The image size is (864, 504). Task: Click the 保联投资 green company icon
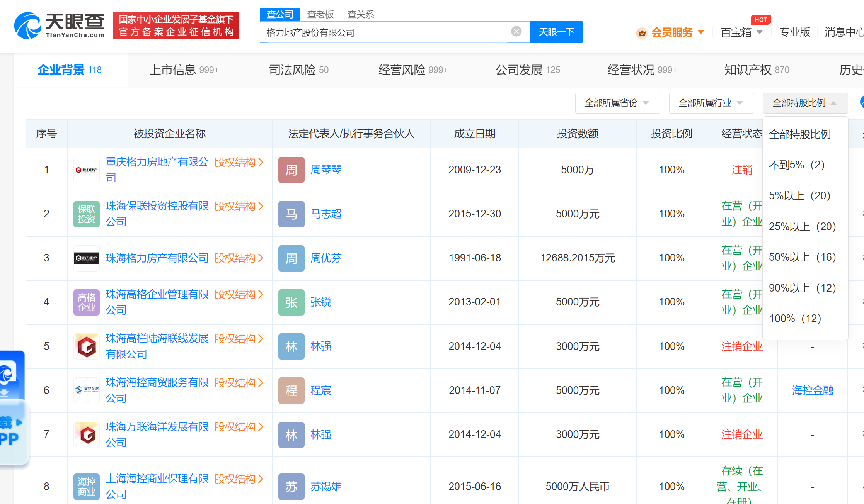[86, 214]
